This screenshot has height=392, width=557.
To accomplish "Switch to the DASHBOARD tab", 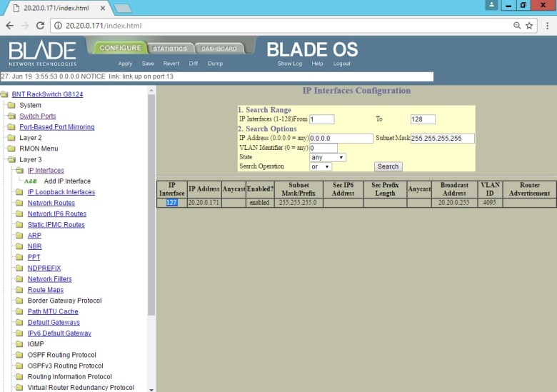I will (x=219, y=49).
